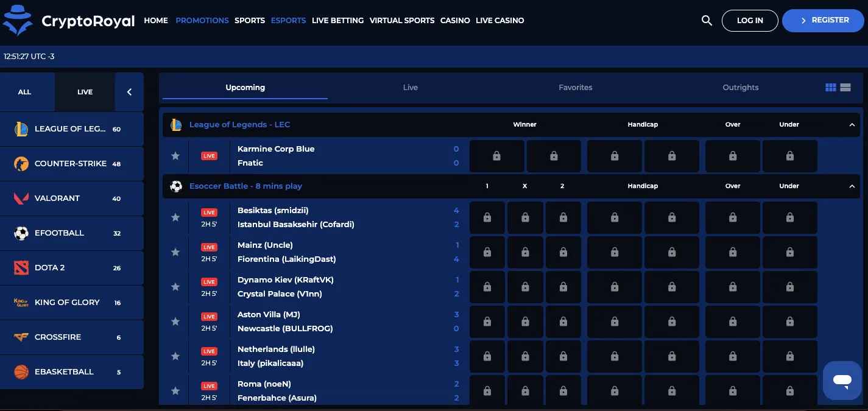Viewport: 868px width, 411px height.
Task: Click locked Under odds for Karmine Corp Blue match
Action: [789, 156]
